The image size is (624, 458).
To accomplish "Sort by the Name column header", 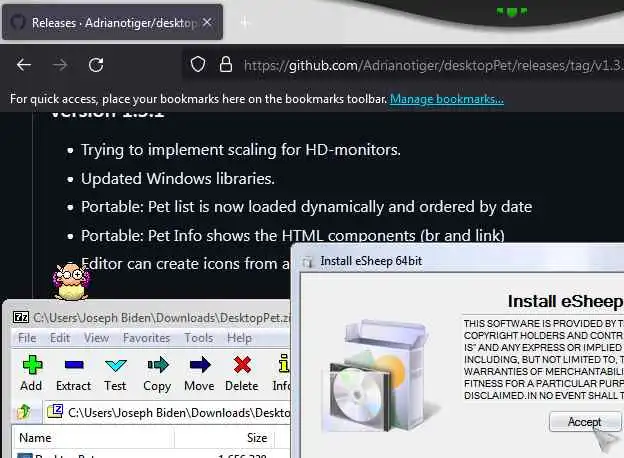I will [x=93, y=438].
